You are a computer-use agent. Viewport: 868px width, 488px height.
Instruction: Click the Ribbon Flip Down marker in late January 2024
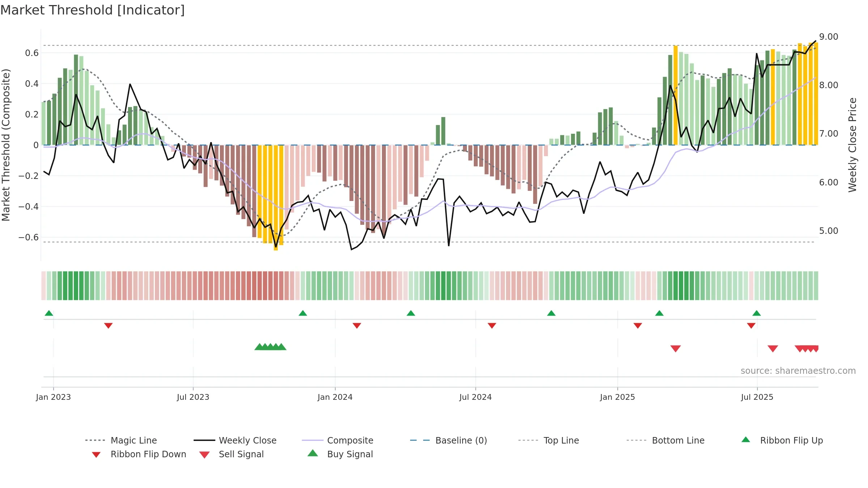coord(357,326)
